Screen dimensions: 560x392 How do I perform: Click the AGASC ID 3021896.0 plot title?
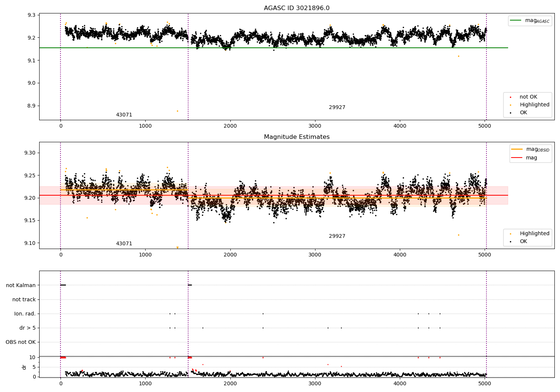coord(296,8)
